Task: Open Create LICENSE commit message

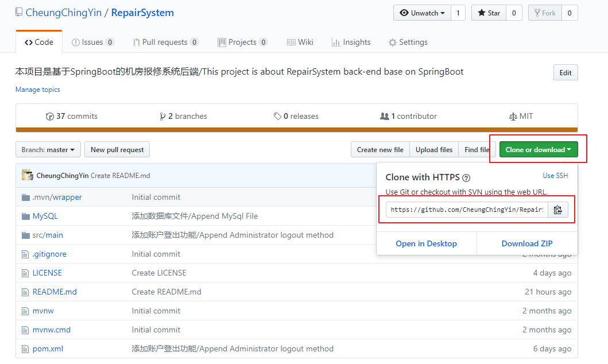Action: pos(159,273)
